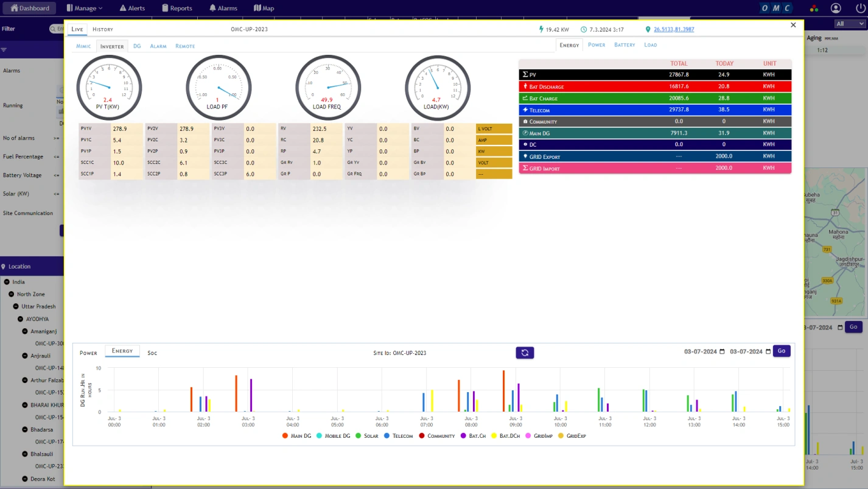Open the All filter dropdown
The height and width of the screenshot is (489, 868).
[x=849, y=23]
